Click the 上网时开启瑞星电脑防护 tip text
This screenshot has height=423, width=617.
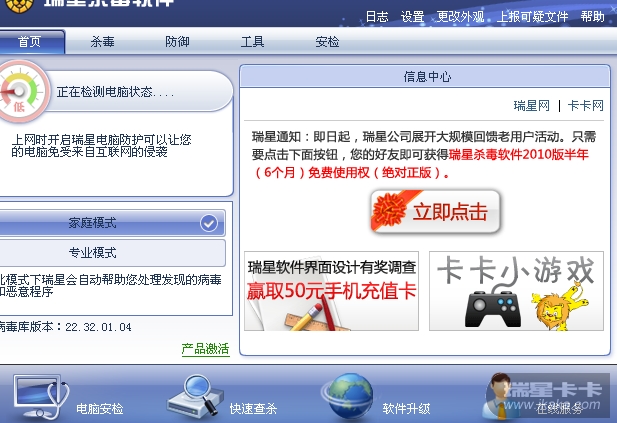point(101,146)
